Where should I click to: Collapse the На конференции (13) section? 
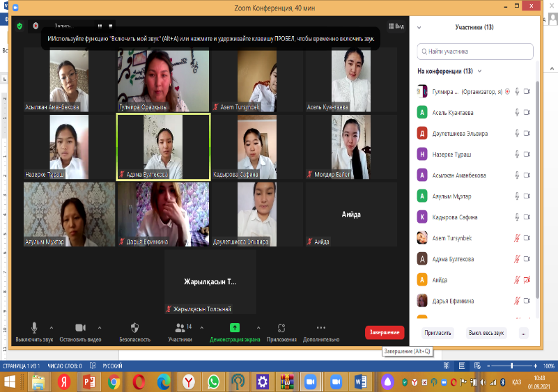click(x=479, y=71)
